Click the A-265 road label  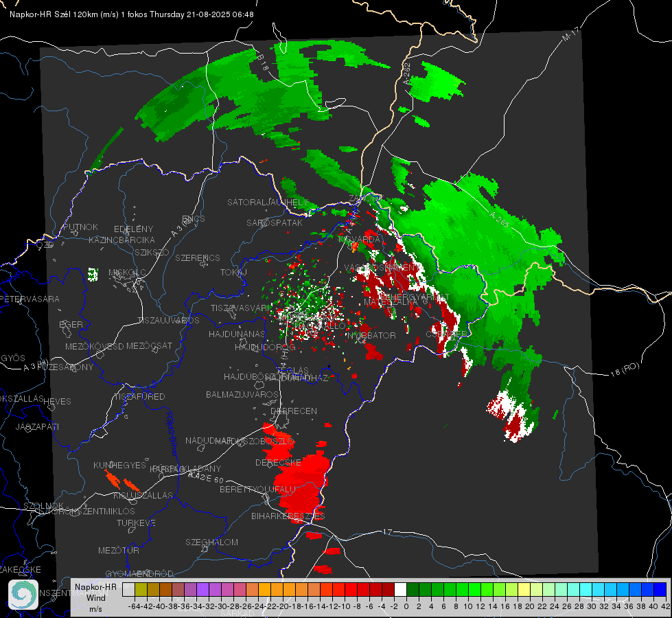tap(499, 219)
